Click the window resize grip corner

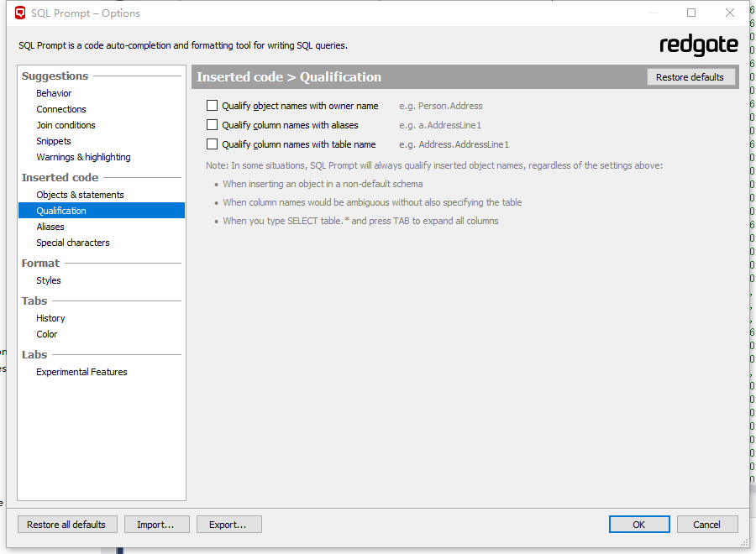(744, 542)
